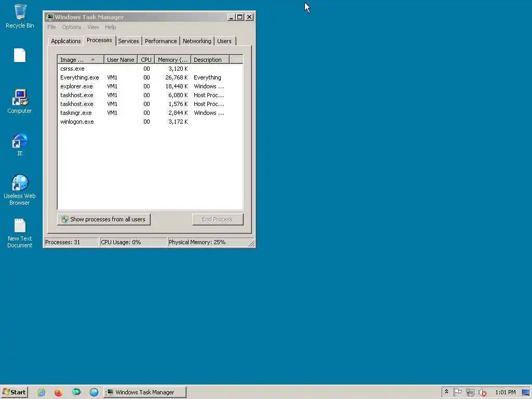The height and width of the screenshot is (399, 532).
Task: Click the Task Manager resize grip corner
Action: tap(251, 244)
